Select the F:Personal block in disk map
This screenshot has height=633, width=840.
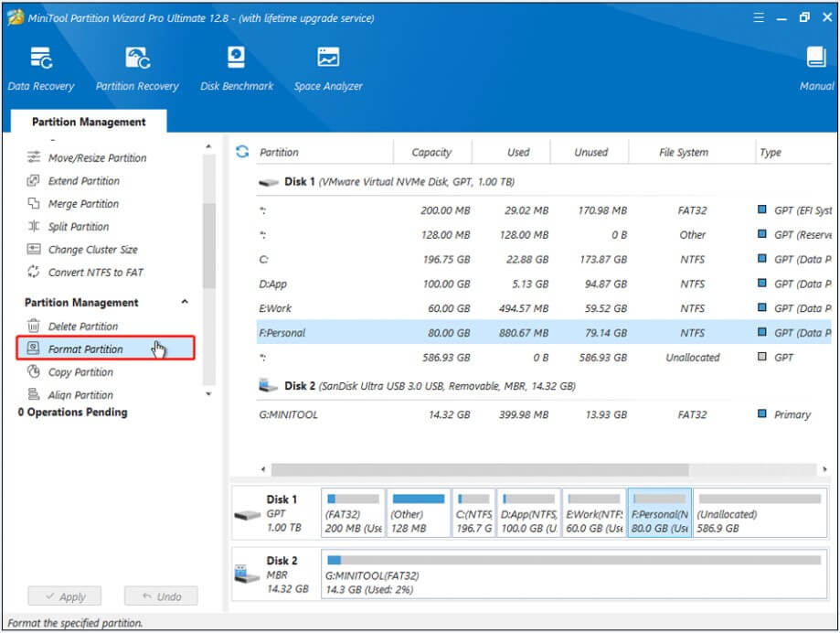click(x=659, y=513)
